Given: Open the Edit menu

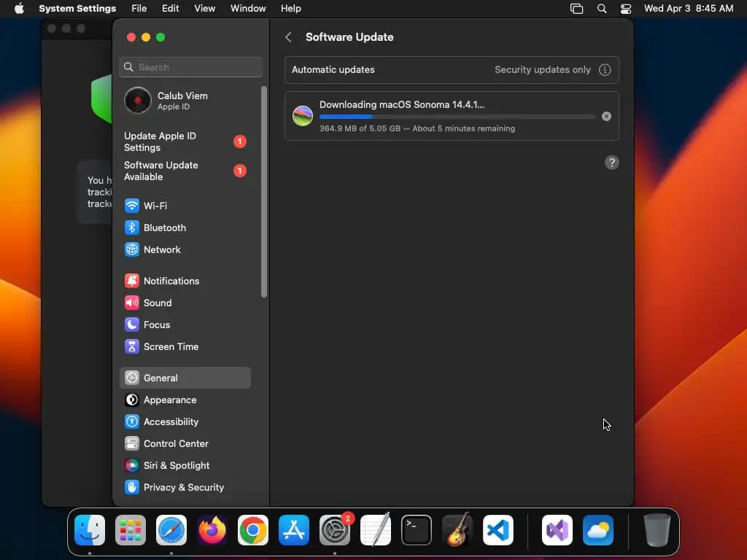Looking at the screenshot, I should tap(170, 9).
